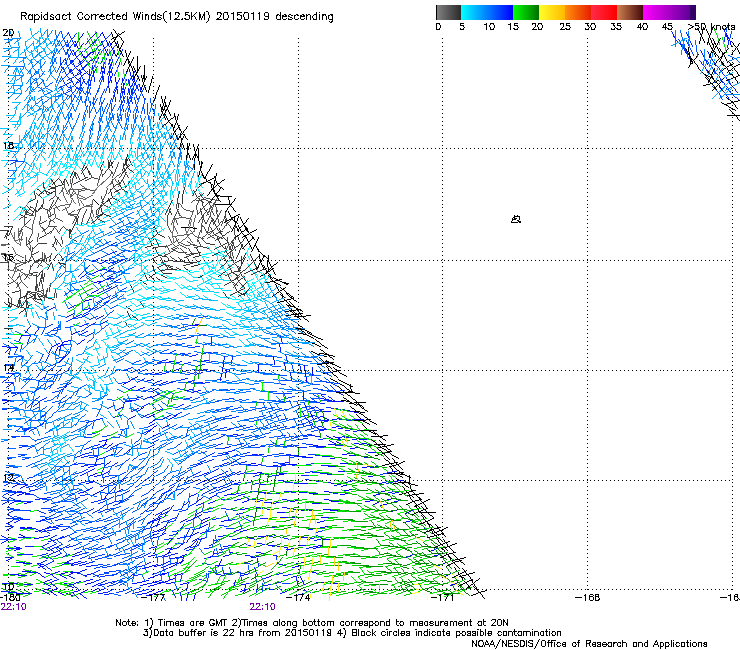
Task: Click the "5" legend scale label
Action: (x=462, y=27)
